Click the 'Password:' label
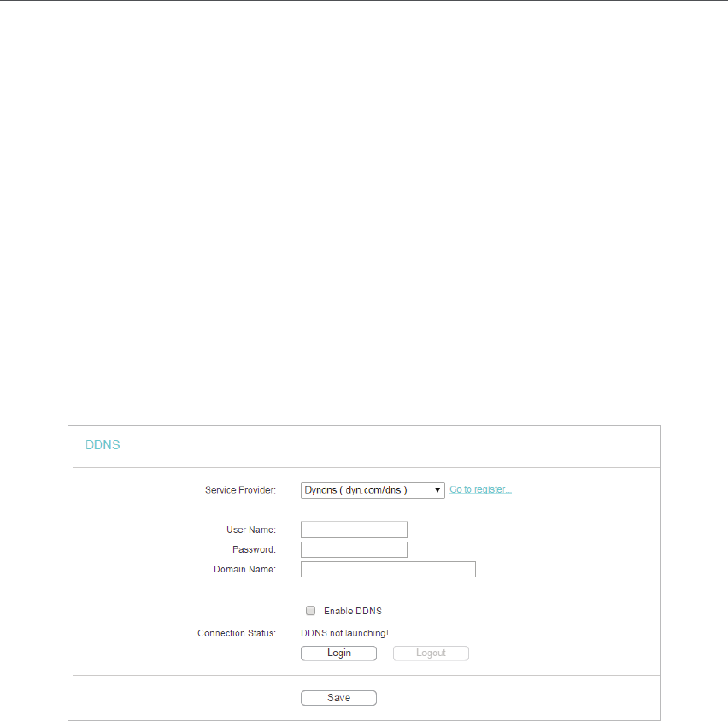Viewport: 728px width, 721px height. (x=254, y=549)
